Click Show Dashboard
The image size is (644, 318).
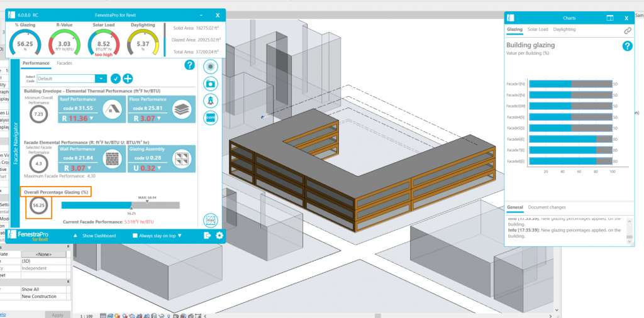[x=99, y=236]
